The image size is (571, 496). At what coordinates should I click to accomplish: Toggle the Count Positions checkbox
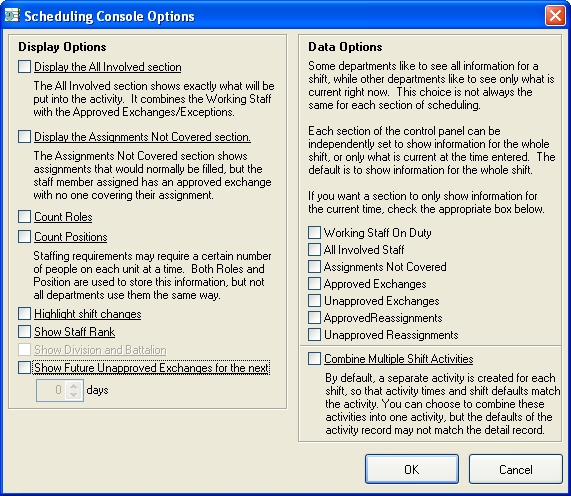[24, 237]
